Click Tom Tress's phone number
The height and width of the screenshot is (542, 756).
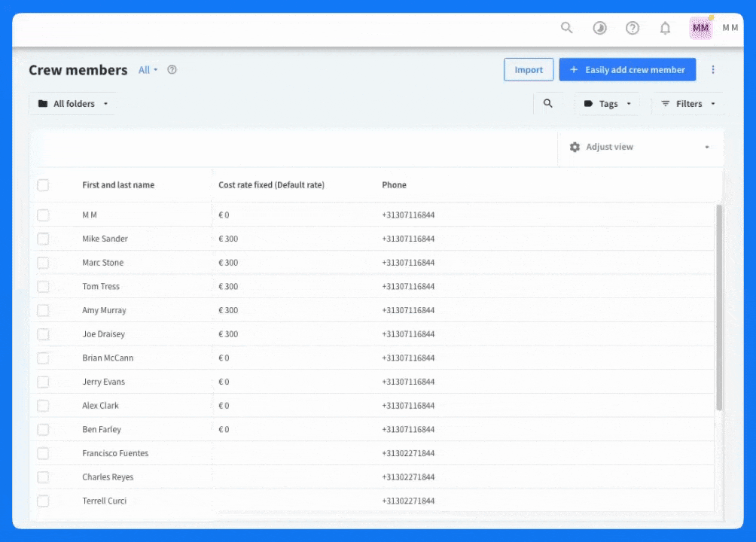pyautogui.click(x=408, y=286)
